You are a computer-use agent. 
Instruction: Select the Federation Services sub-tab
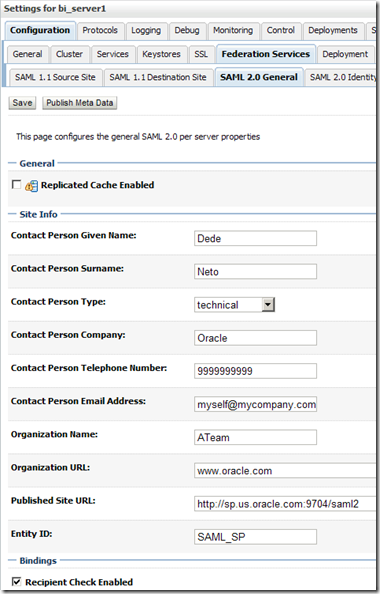click(x=266, y=54)
